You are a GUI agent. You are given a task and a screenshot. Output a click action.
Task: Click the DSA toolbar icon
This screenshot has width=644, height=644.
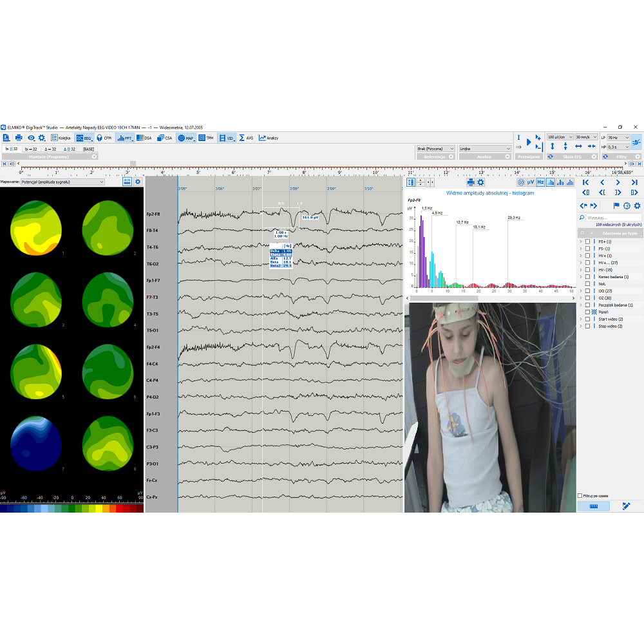[x=144, y=138]
